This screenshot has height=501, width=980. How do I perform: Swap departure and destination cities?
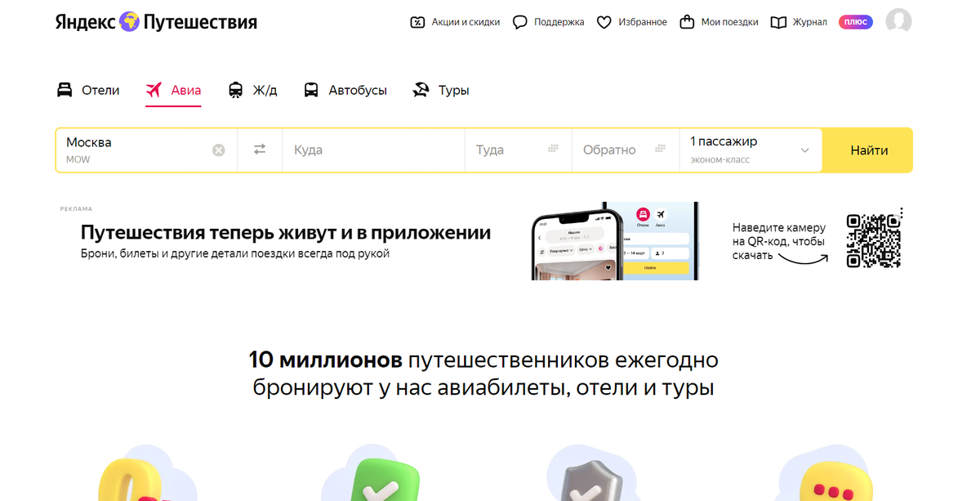(260, 150)
